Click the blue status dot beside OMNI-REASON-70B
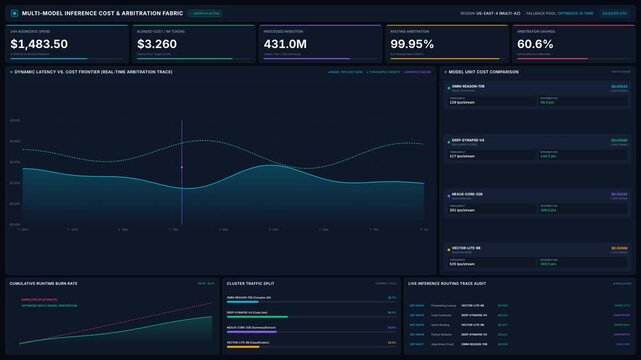This screenshot has width=641, height=360. [x=449, y=88]
